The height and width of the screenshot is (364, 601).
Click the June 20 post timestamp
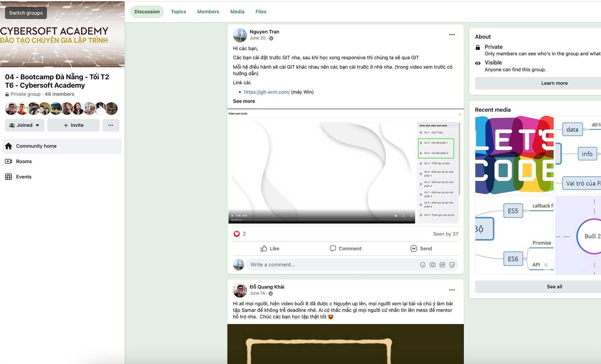(258, 38)
